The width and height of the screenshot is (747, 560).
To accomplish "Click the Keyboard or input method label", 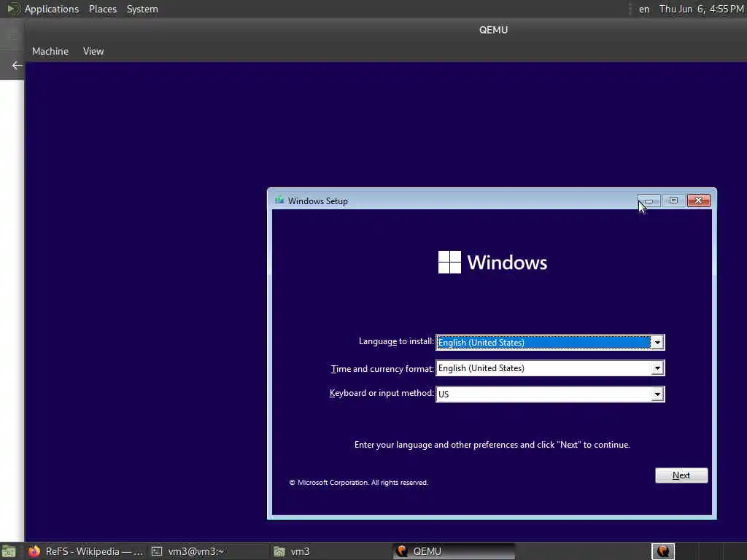I will 382,393.
